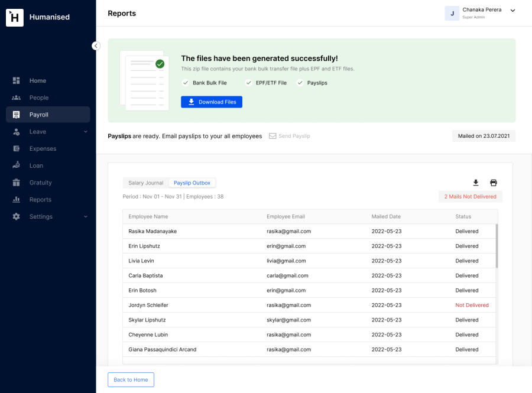532x393 pixels.
Task: Click the Download Files button
Action: (x=212, y=102)
